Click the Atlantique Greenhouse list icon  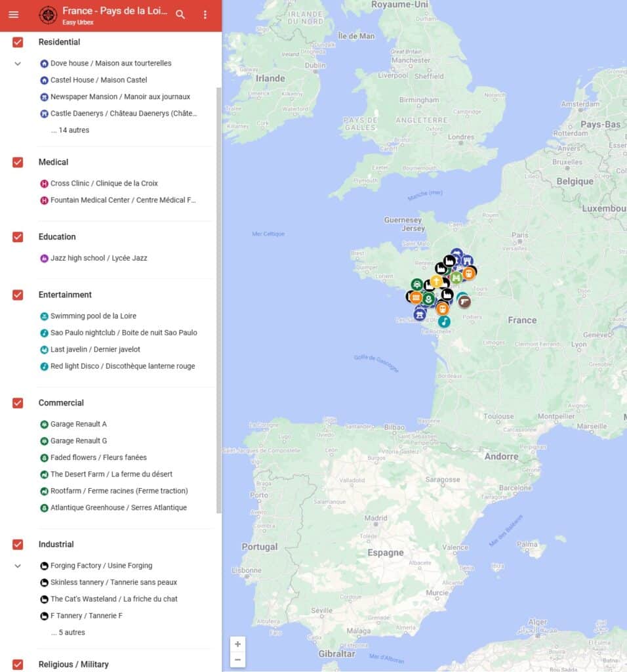pos(44,508)
